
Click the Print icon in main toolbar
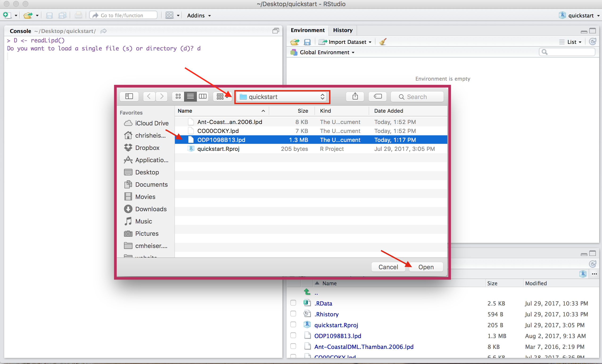coord(78,15)
